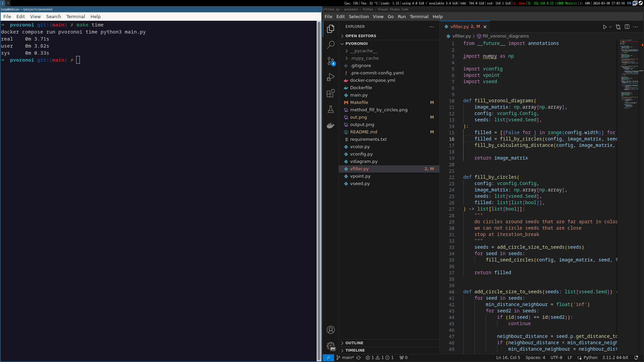
Task: Click the Run Python File play button
Action: [605, 27]
